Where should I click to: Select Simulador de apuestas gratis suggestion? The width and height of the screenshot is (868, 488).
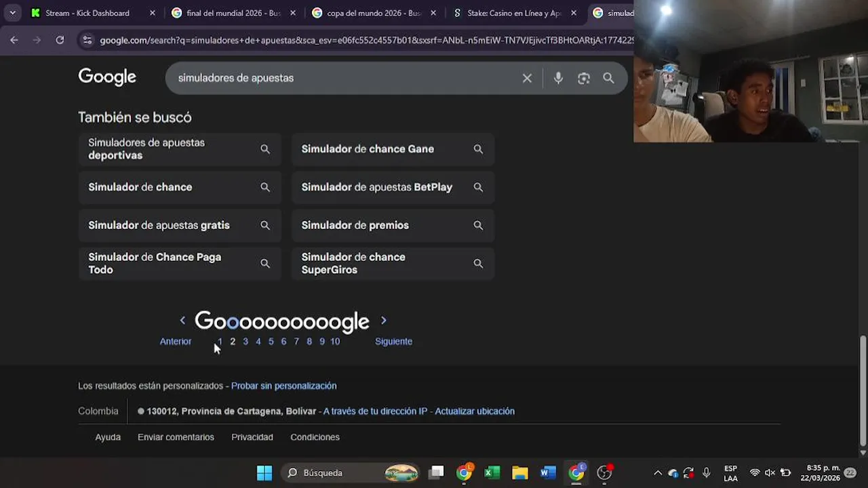[x=180, y=225]
